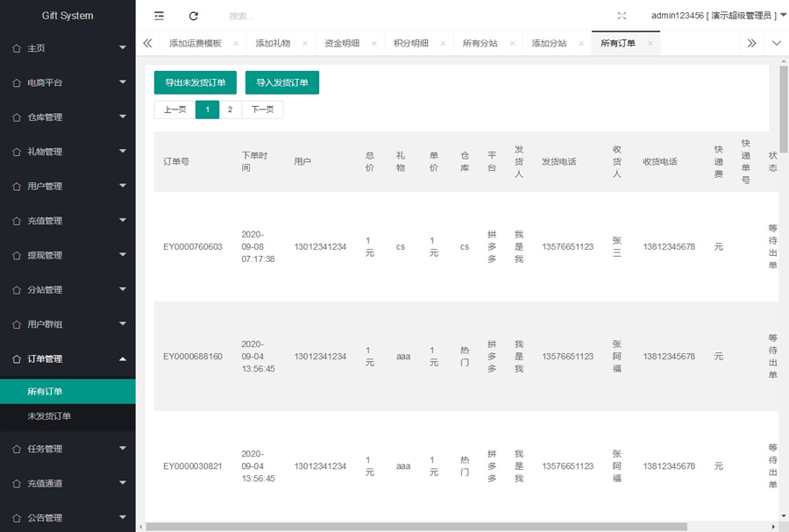Viewport: 789px width, 532px height.
Task: Switch to the 资金明细 tab
Action: [342, 43]
